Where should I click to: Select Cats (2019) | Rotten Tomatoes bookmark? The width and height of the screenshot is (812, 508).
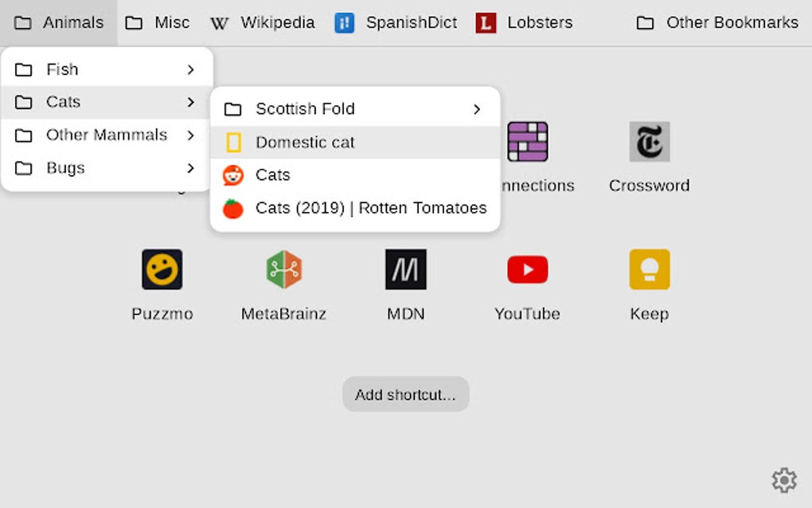click(x=355, y=208)
